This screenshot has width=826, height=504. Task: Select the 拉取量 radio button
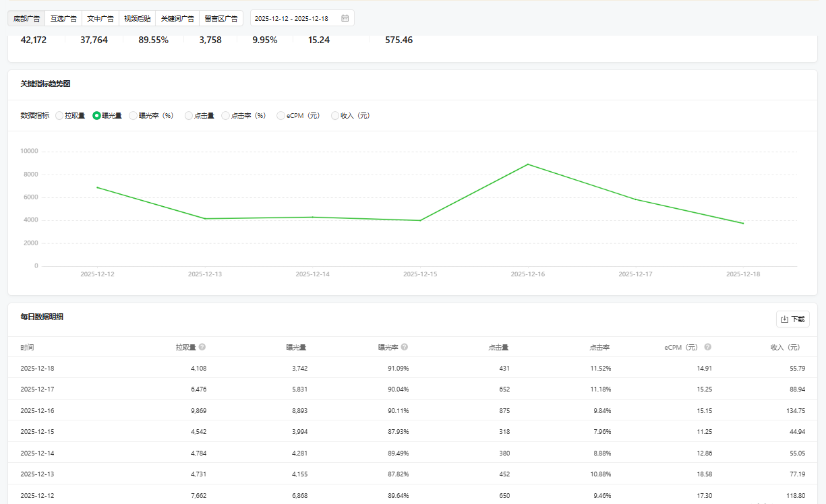(x=60, y=116)
